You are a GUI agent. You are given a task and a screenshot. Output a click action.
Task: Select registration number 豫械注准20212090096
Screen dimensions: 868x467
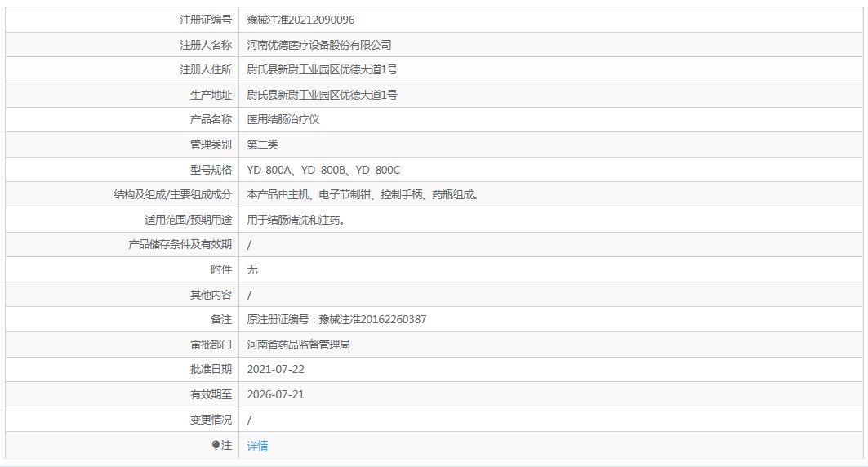point(300,20)
